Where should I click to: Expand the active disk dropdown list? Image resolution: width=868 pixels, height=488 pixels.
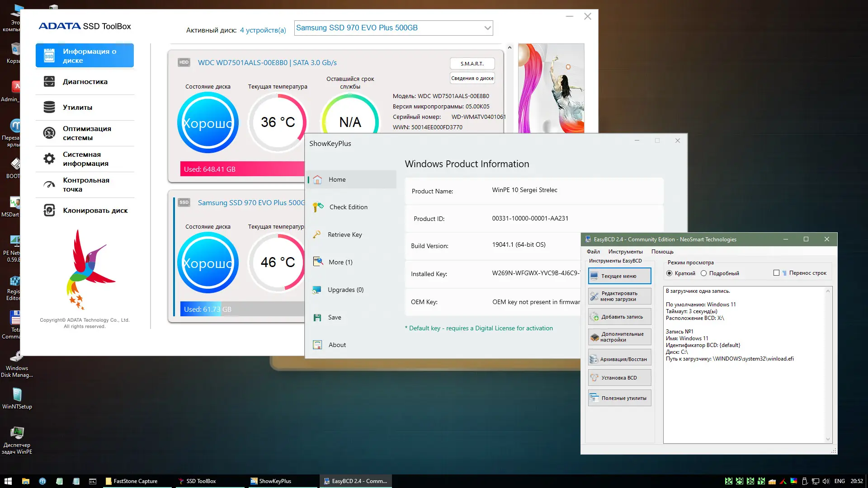(487, 28)
